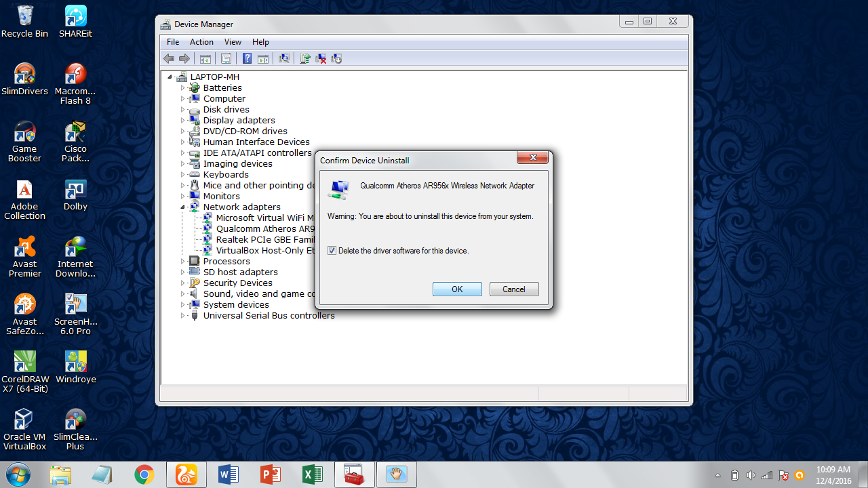
Task: Click the Game Booster desktop icon
Action: pyautogui.click(x=25, y=142)
